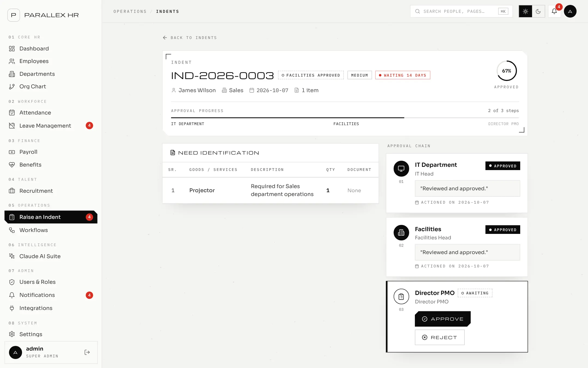Image resolution: width=588 pixels, height=368 pixels.
Task: Click the Workflows icon in sidebar
Action: click(x=12, y=230)
